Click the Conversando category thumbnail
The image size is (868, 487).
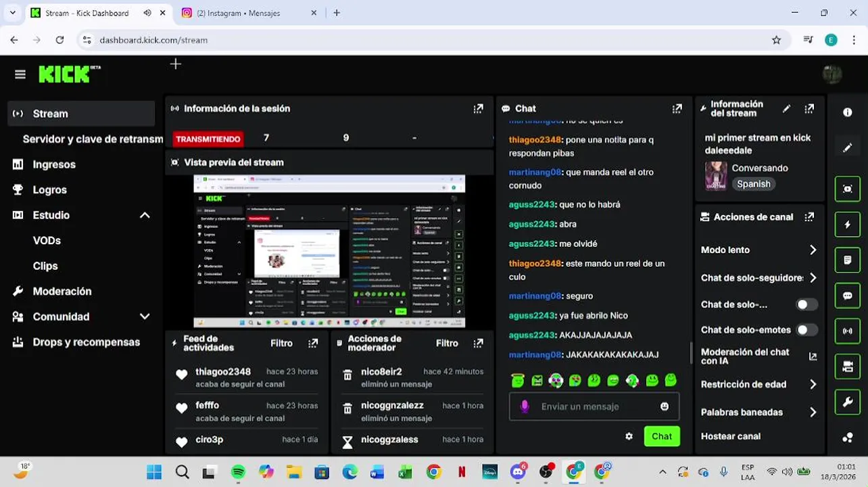tap(716, 176)
